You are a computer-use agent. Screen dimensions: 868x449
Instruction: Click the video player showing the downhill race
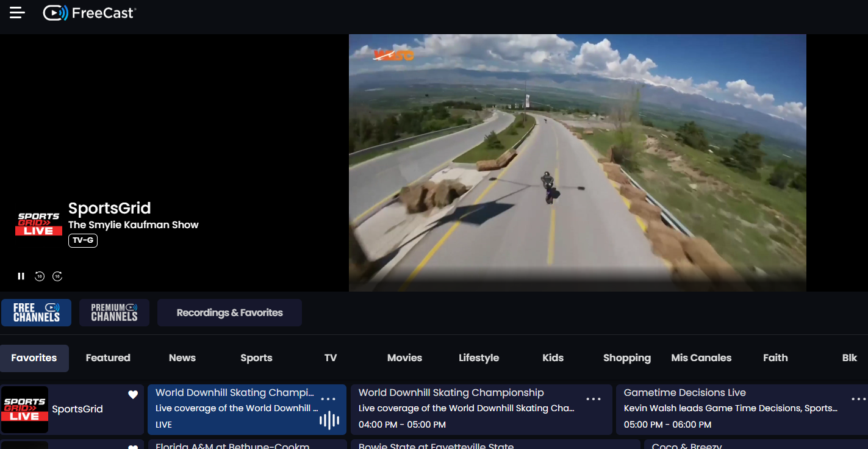[577, 163]
